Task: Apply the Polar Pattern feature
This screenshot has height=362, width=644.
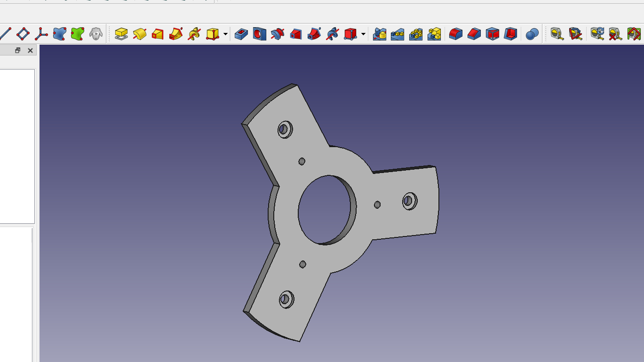Action: [x=416, y=34]
